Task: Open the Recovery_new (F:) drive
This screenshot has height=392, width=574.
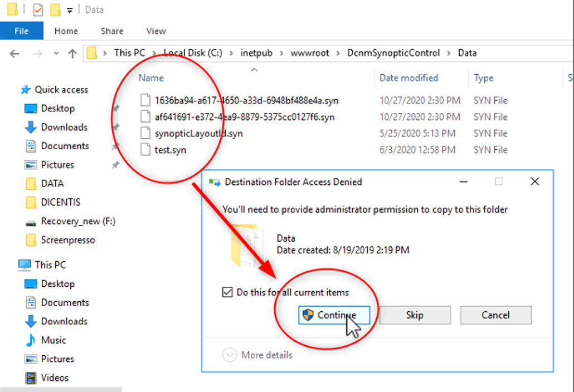Action: [x=78, y=221]
